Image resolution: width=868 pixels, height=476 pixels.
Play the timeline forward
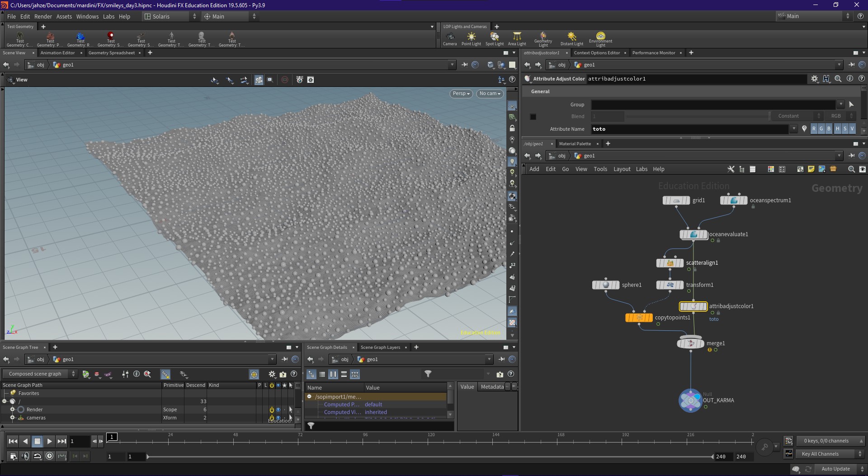49,441
